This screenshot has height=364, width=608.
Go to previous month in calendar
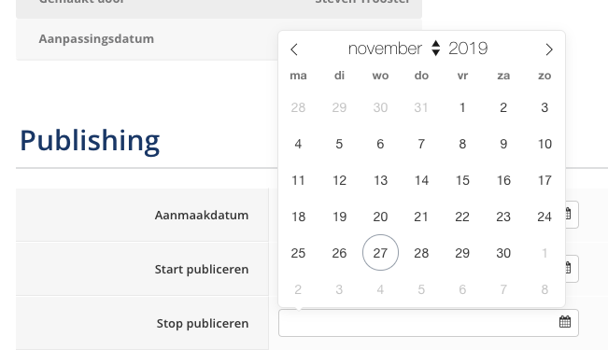point(294,49)
